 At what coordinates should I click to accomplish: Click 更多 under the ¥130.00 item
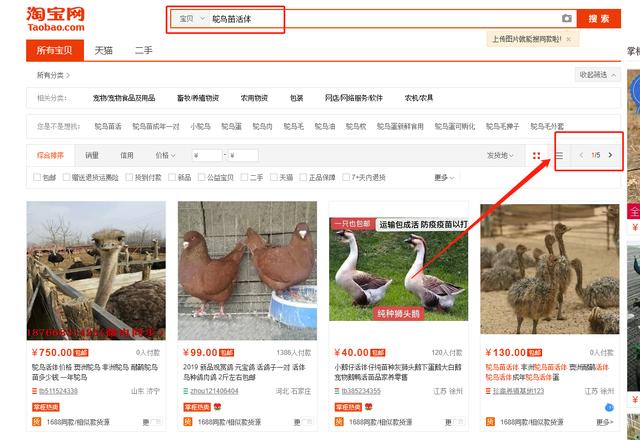tap(605, 422)
